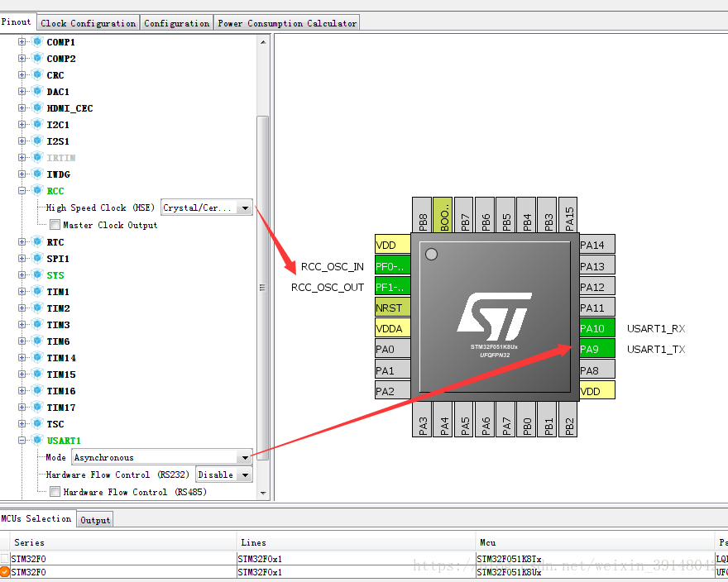Select the PA3 pin on chip
The height and width of the screenshot is (582, 728).
[x=422, y=420]
